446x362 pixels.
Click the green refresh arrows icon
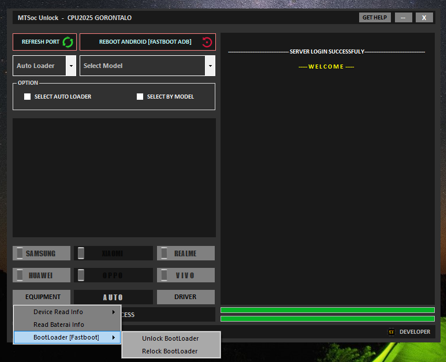pyautogui.click(x=68, y=42)
